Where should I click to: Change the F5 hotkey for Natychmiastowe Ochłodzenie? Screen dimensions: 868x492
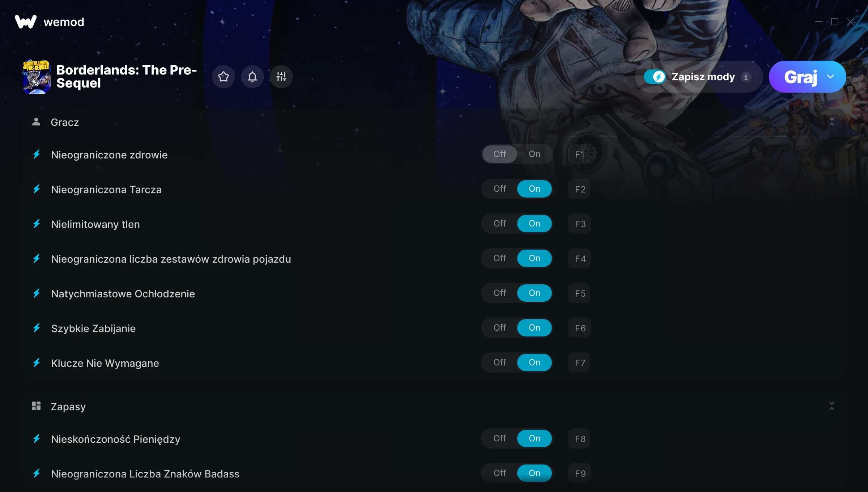pos(579,293)
